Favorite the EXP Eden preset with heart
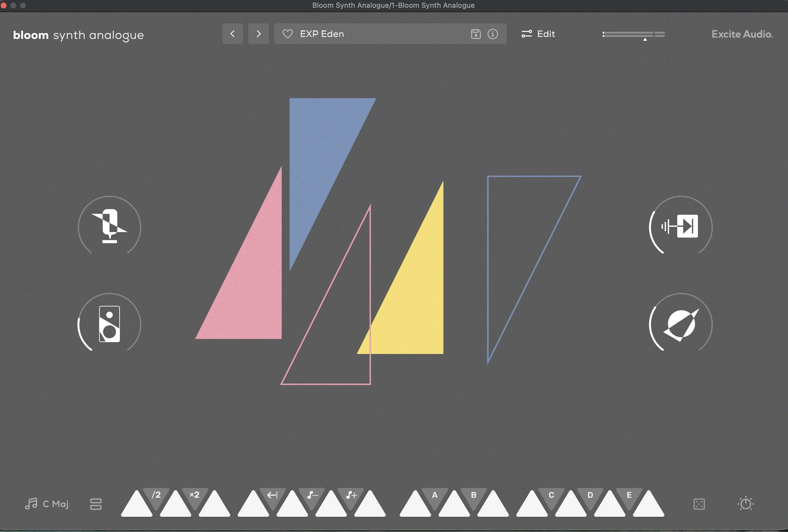Image resolution: width=788 pixels, height=532 pixels. (287, 34)
